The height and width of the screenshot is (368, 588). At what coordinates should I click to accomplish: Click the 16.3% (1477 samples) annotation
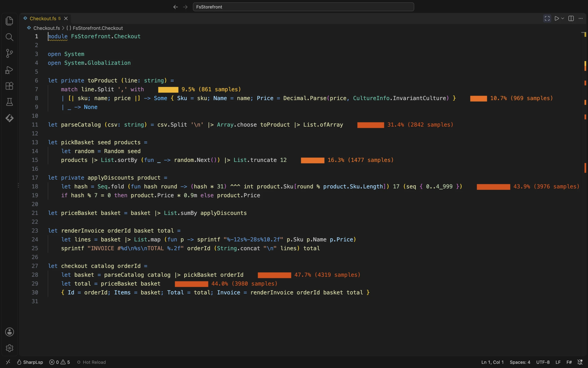coord(360,160)
